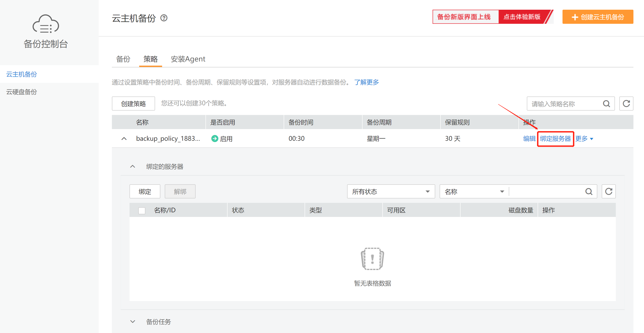The height and width of the screenshot is (333, 644).
Task: Click the backup console cloud icon
Action: [x=46, y=24]
